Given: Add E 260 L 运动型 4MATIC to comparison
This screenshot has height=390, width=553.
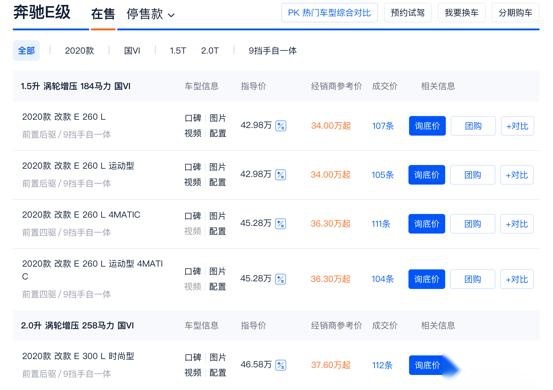Looking at the screenshot, I should pos(517,279).
